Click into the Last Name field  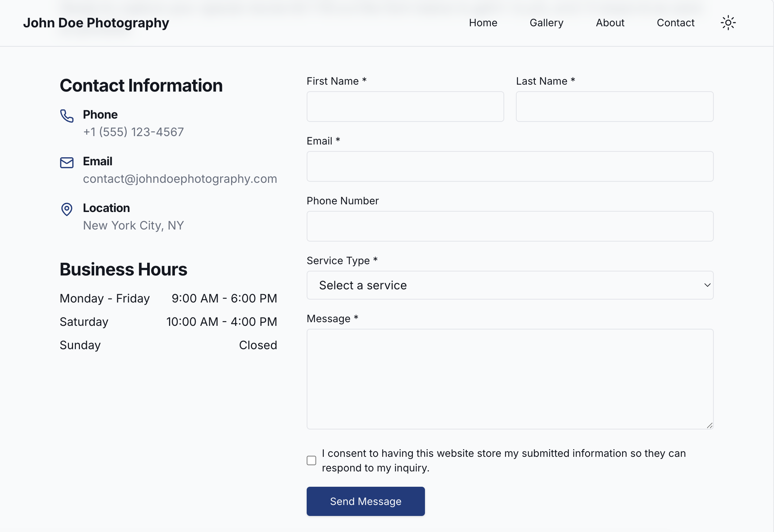pos(614,107)
